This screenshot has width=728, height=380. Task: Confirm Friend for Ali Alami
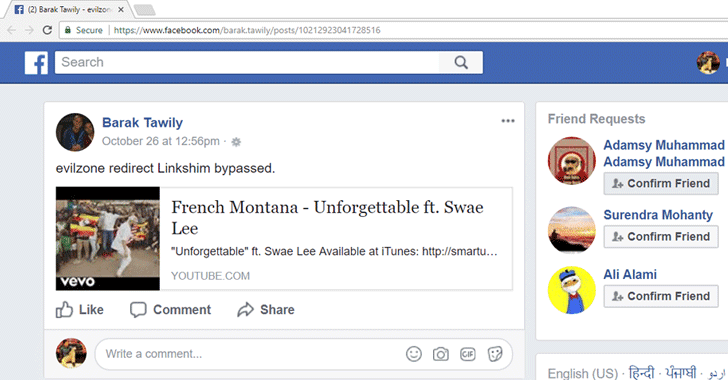point(661,296)
